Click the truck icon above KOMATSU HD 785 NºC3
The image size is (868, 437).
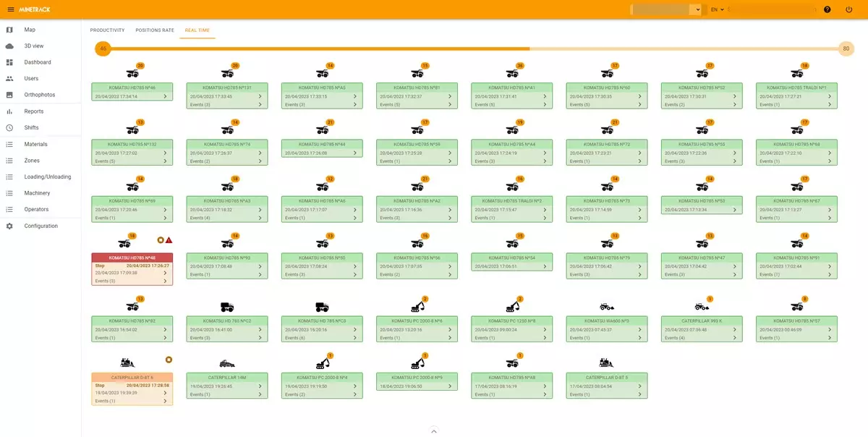tap(322, 307)
